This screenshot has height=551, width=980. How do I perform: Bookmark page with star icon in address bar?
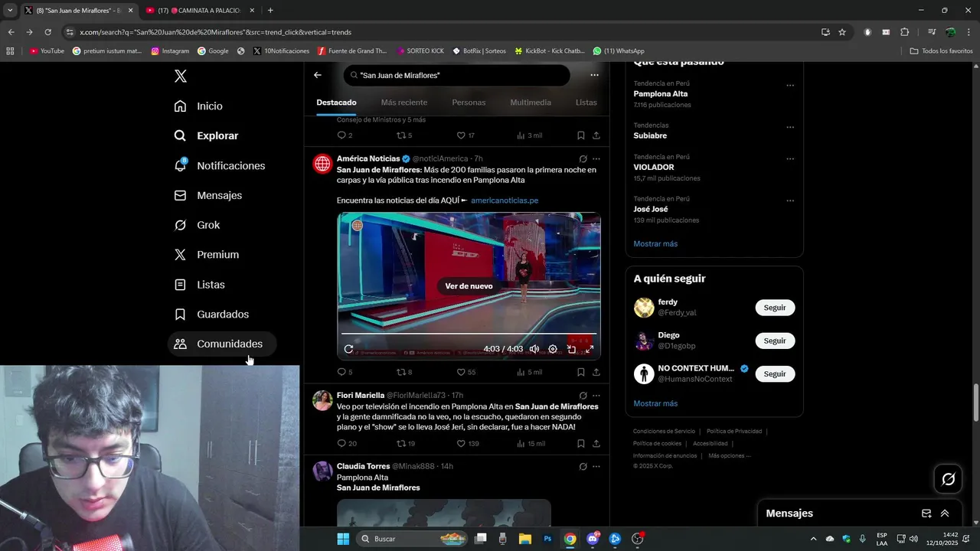pos(842,32)
